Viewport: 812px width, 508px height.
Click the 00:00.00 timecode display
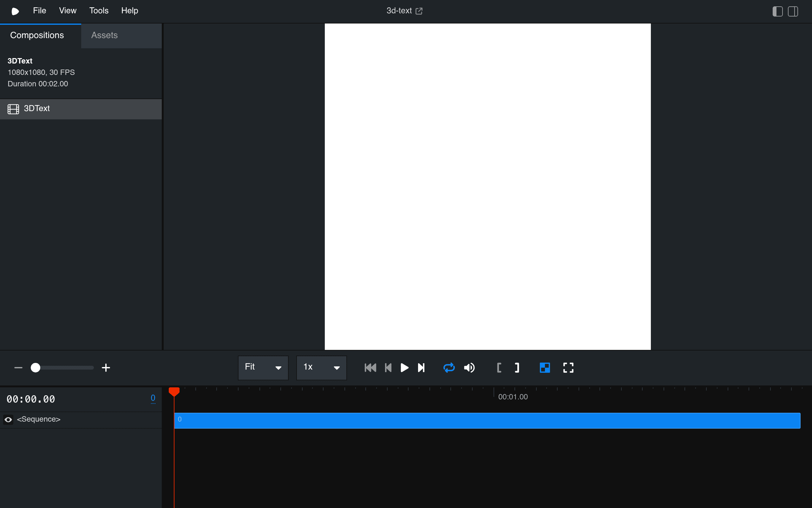click(31, 399)
